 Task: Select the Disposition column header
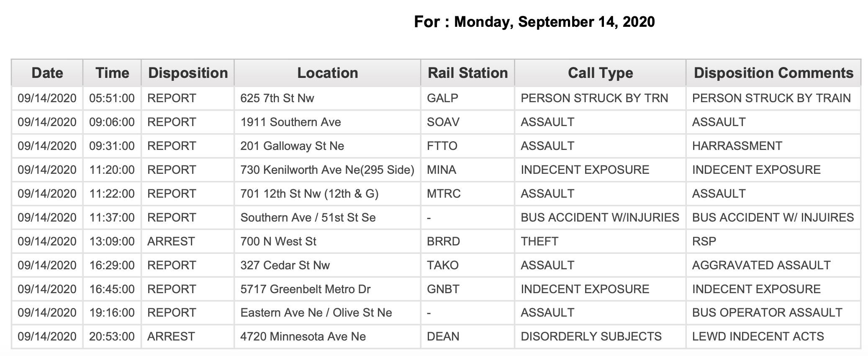(188, 73)
